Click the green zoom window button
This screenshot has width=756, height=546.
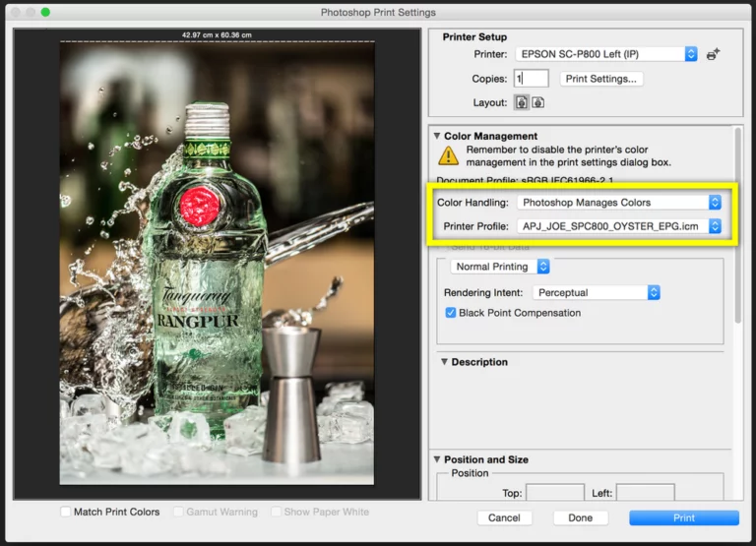click(45, 12)
